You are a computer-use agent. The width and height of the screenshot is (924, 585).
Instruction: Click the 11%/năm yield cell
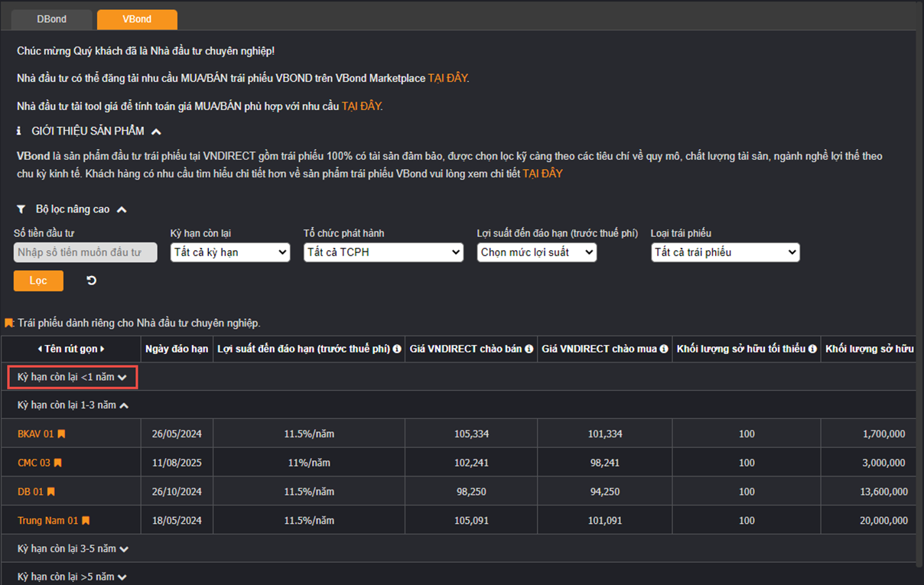309,463
